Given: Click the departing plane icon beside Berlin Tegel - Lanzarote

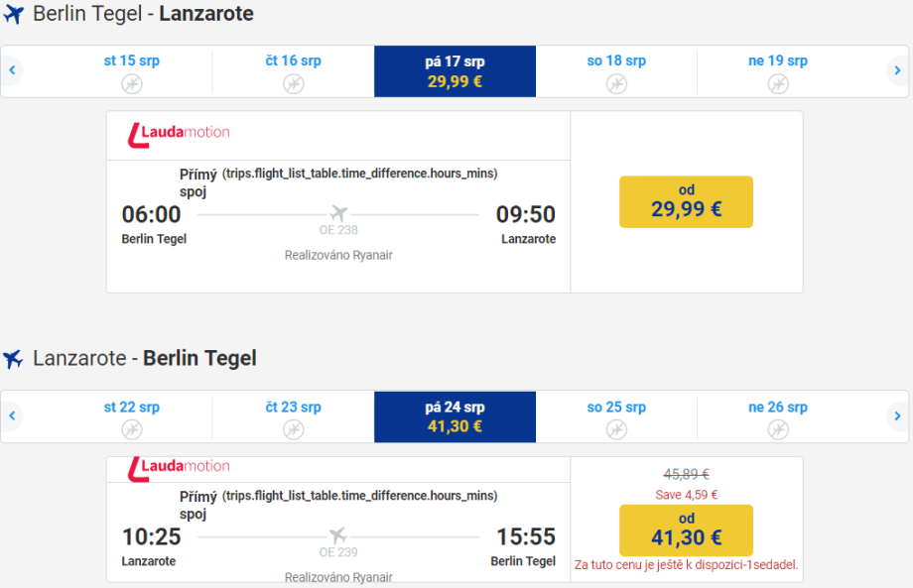Looking at the screenshot, I should click(14, 15).
